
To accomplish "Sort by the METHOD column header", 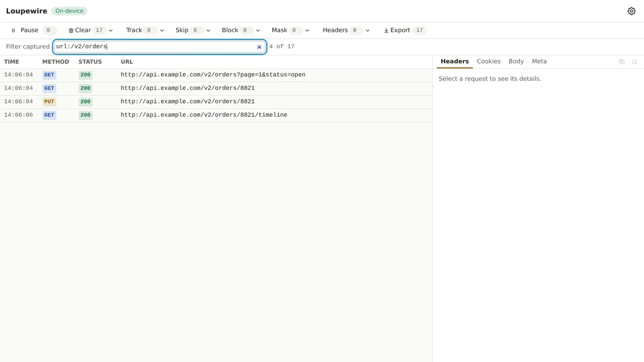I will [x=55, y=62].
